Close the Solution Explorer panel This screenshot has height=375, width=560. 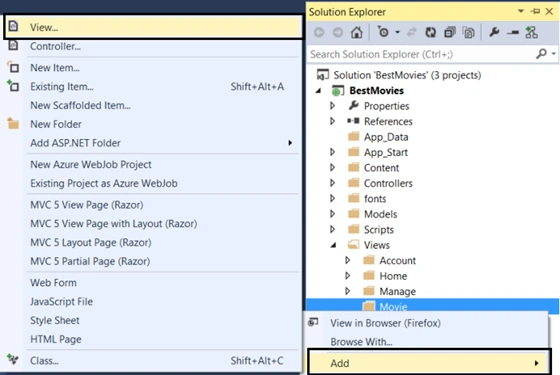tap(550, 12)
